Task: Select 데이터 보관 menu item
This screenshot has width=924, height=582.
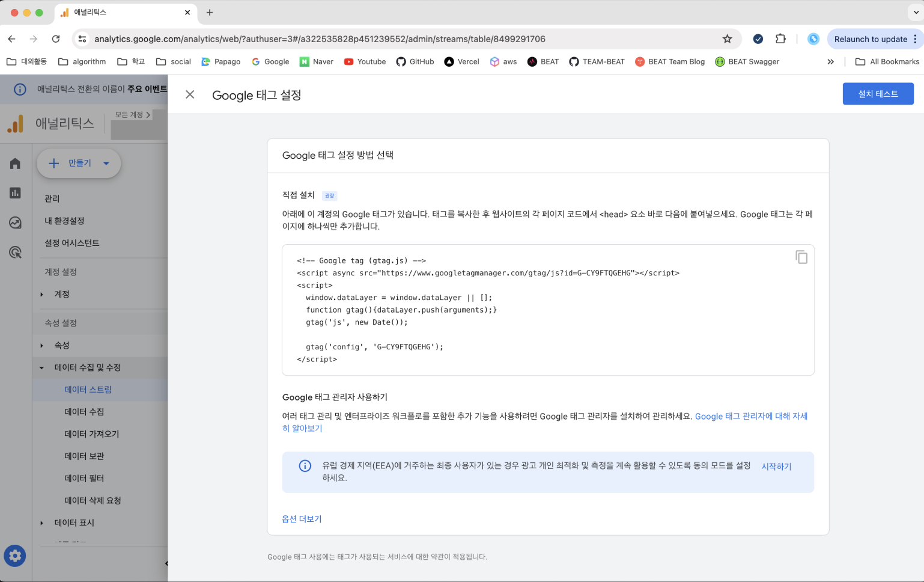Action: (100, 456)
